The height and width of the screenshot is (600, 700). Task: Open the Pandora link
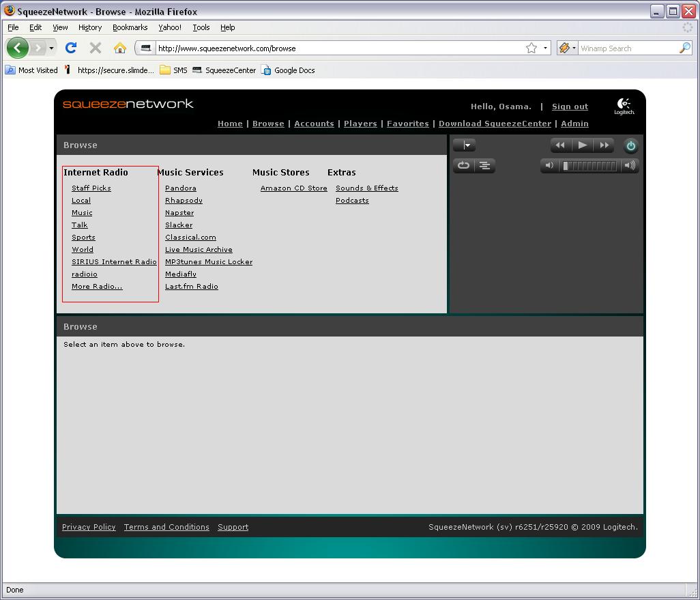coord(180,188)
